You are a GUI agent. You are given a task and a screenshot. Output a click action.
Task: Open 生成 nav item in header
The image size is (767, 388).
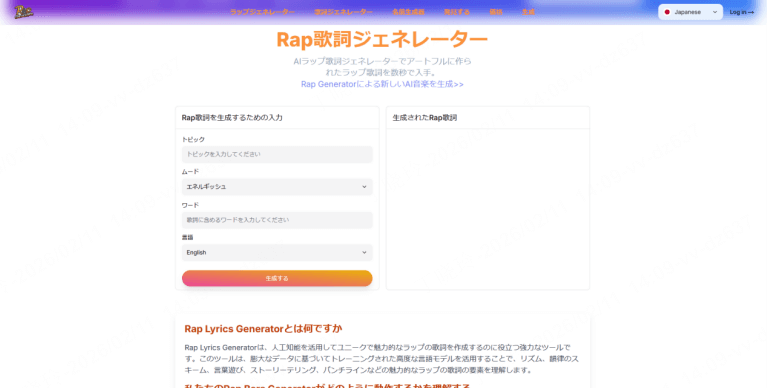click(528, 12)
